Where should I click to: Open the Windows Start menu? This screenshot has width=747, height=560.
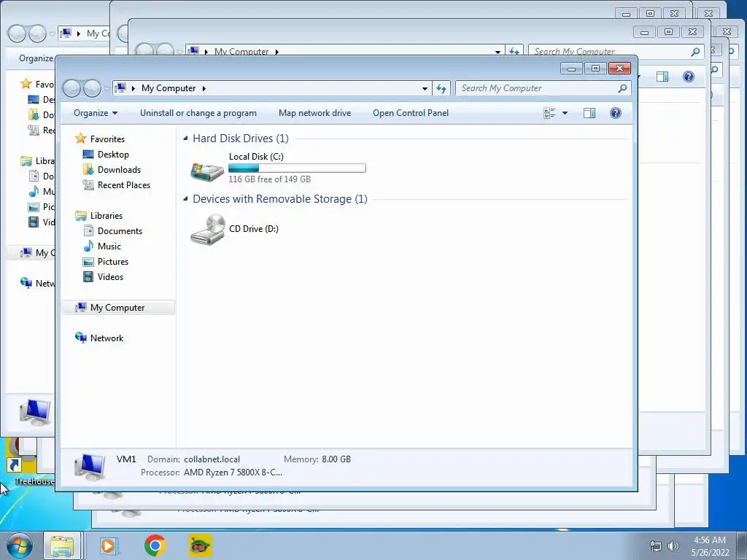coord(20,545)
